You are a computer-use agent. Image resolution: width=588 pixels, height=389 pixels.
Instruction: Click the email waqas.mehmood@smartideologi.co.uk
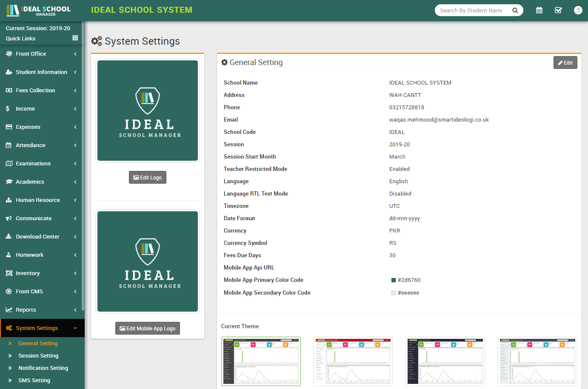[x=439, y=119]
